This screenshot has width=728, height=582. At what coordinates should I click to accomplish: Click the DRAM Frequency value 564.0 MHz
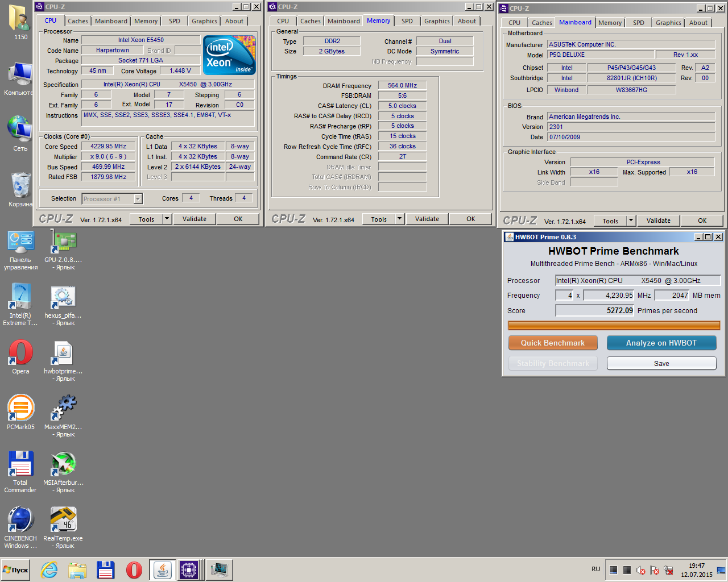403,85
